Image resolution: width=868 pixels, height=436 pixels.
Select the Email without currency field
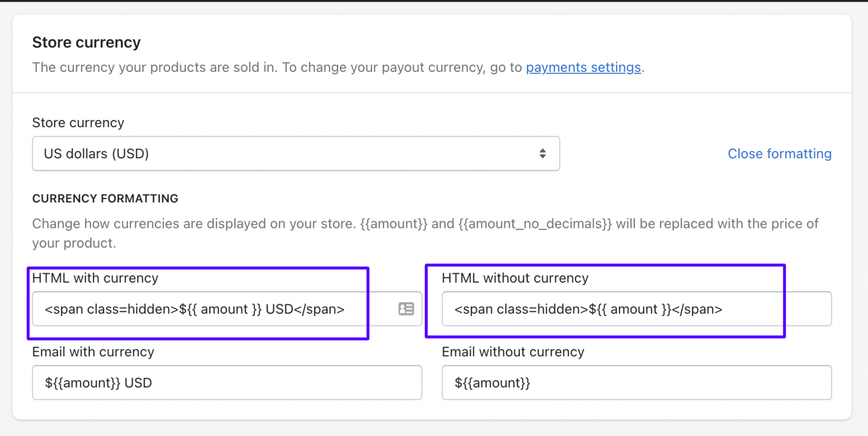pos(636,382)
